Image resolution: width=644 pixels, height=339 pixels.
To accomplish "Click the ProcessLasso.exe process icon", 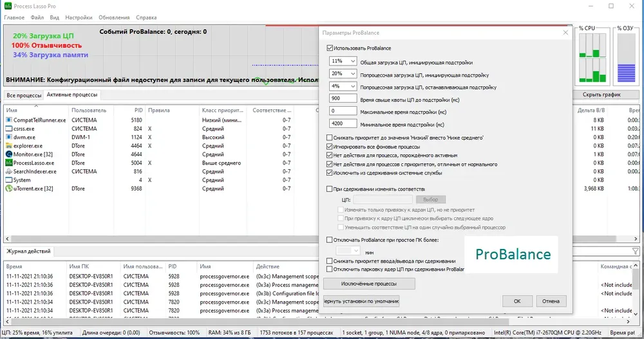I will [x=8, y=163].
